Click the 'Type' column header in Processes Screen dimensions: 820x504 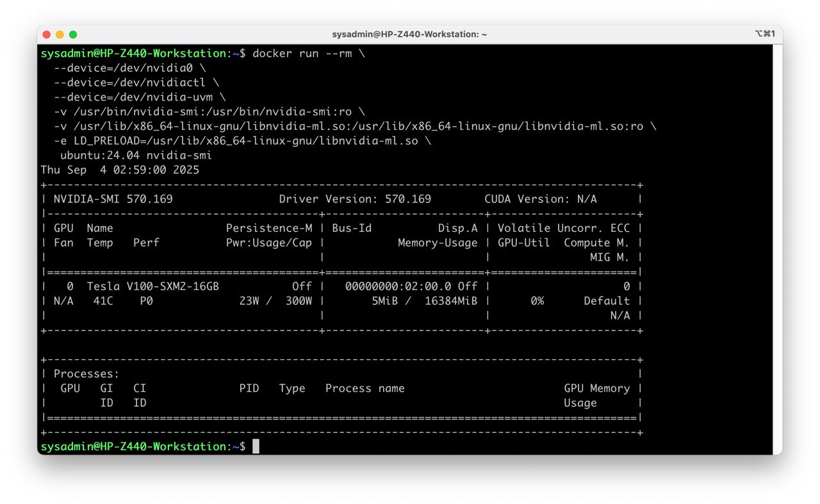[292, 389]
